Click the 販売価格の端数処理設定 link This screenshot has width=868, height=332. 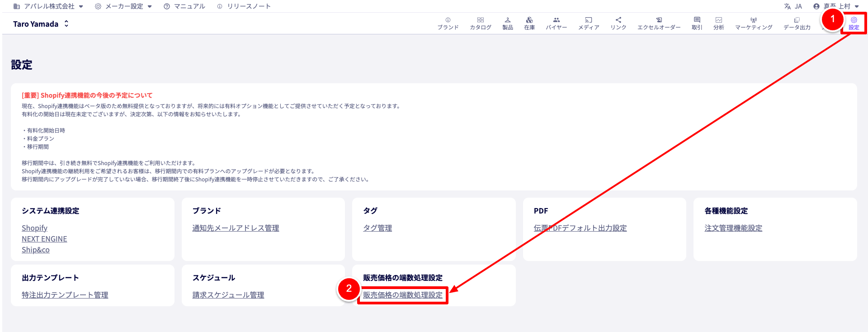coord(402,295)
